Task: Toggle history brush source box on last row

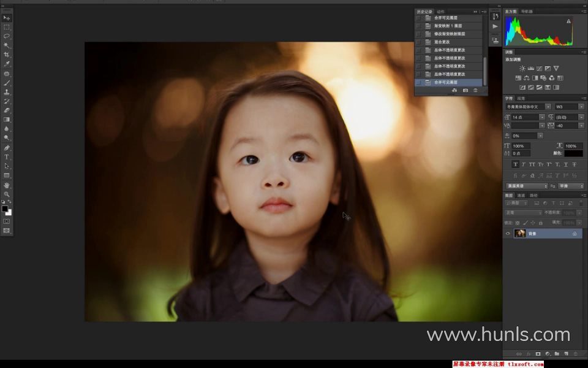Action: coord(418,82)
